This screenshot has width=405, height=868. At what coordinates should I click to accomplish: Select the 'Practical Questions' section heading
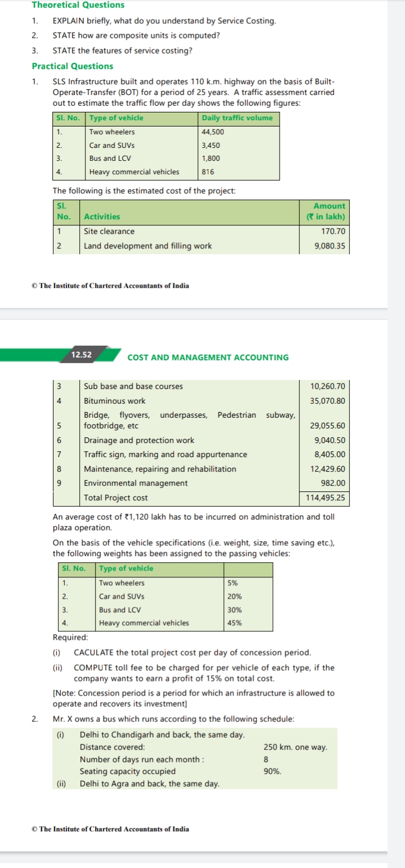73,66
